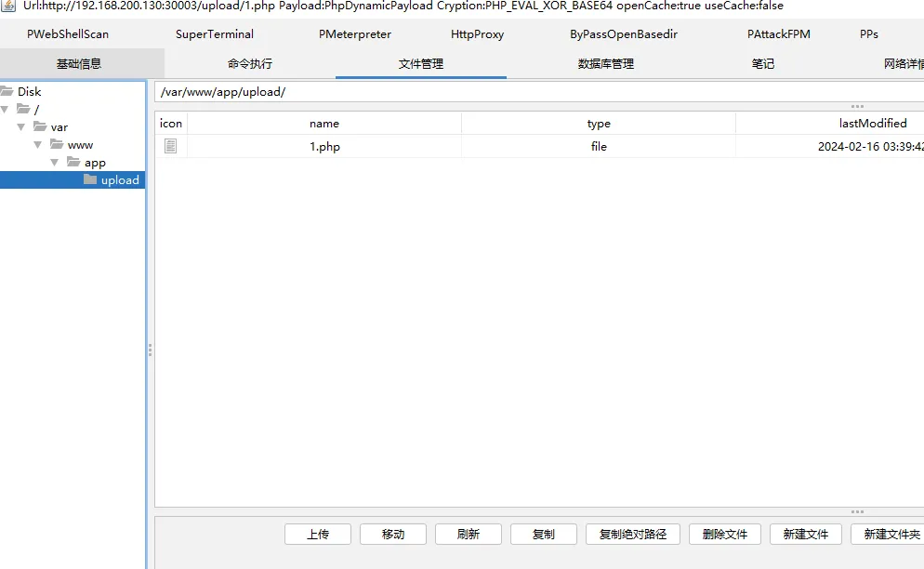Open the SuperTerminal tab
The height and width of the screenshot is (569, 924).
point(215,34)
